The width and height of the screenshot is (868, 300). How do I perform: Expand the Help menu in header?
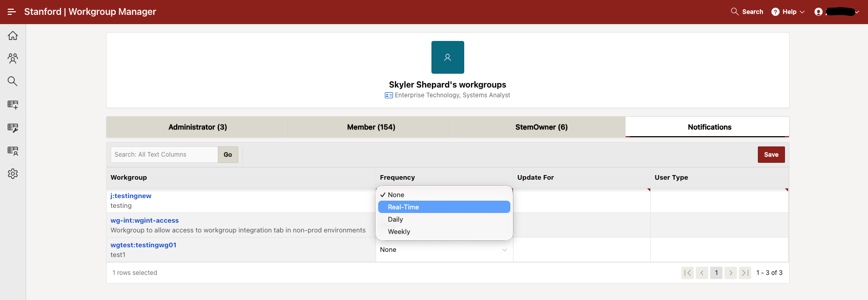click(788, 12)
